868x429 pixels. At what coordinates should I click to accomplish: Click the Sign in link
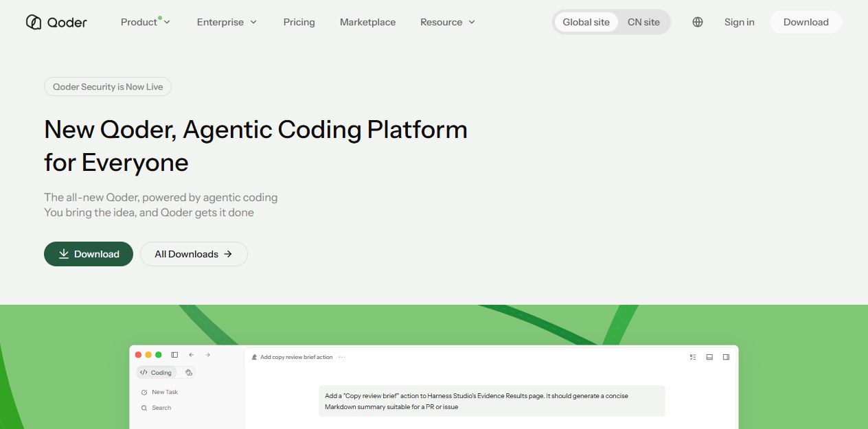pos(740,22)
